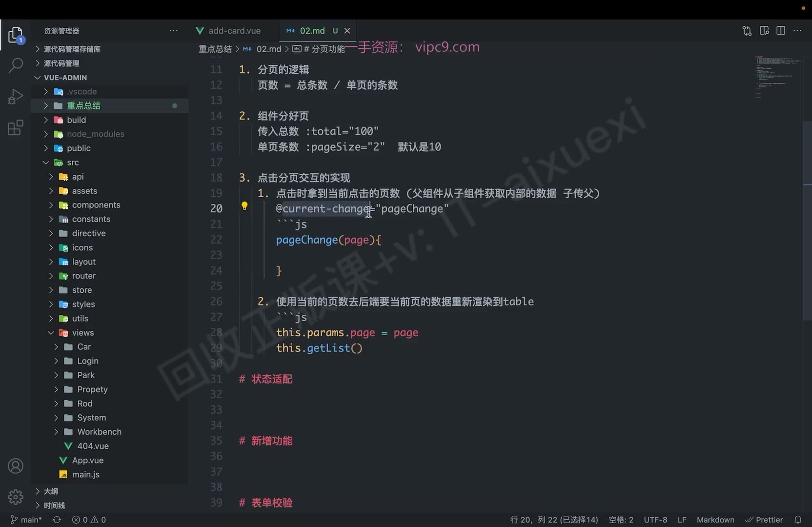Screen dimensions: 812x527
Task: Open notifications bell in status bar
Action: click(x=798, y=520)
